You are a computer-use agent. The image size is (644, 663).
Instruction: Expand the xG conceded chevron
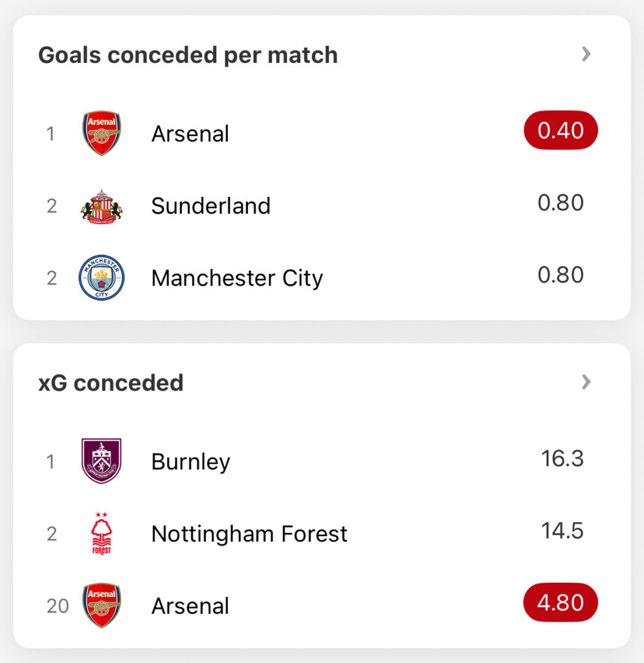click(x=586, y=382)
